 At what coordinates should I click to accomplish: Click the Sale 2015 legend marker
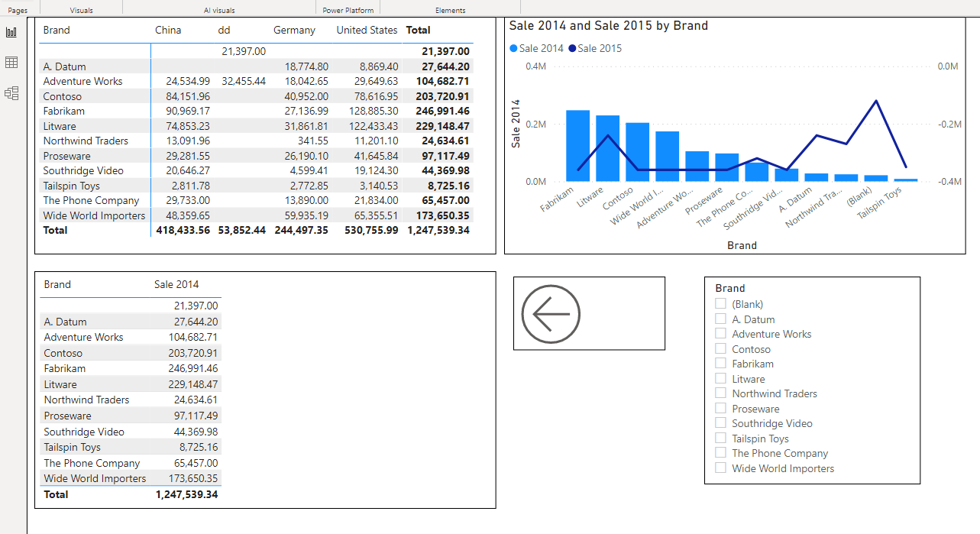pyautogui.click(x=572, y=49)
